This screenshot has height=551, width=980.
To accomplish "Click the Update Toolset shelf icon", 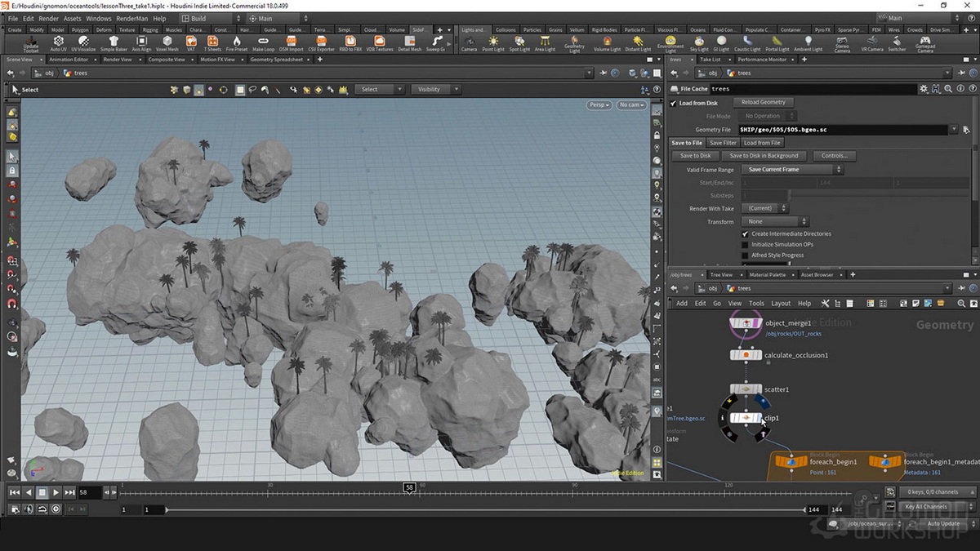I will (31, 43).
